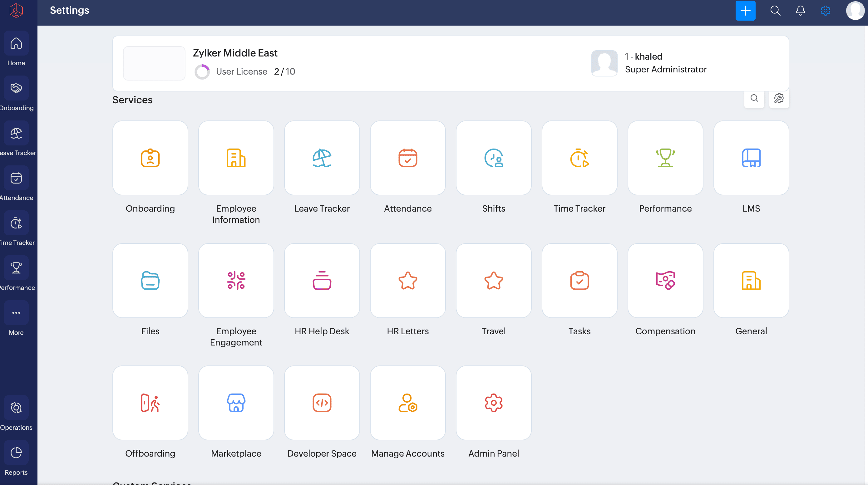Image resolution: width=868 pixels, height=485 pixels.
Task: Open HR Help Desk tile
Action: coord(322,281)
